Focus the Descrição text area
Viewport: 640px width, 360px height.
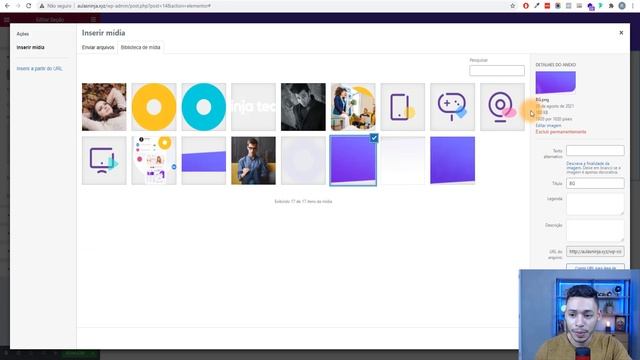point(595,231)
